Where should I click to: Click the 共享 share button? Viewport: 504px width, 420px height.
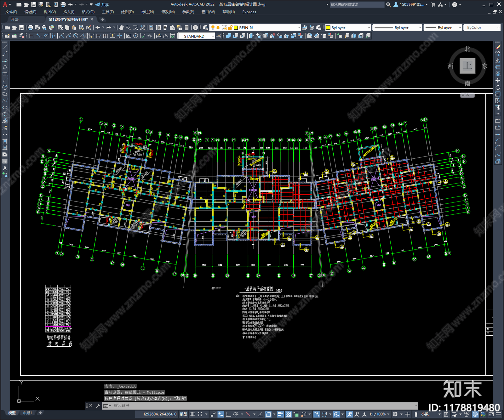(x=102, y=4)
